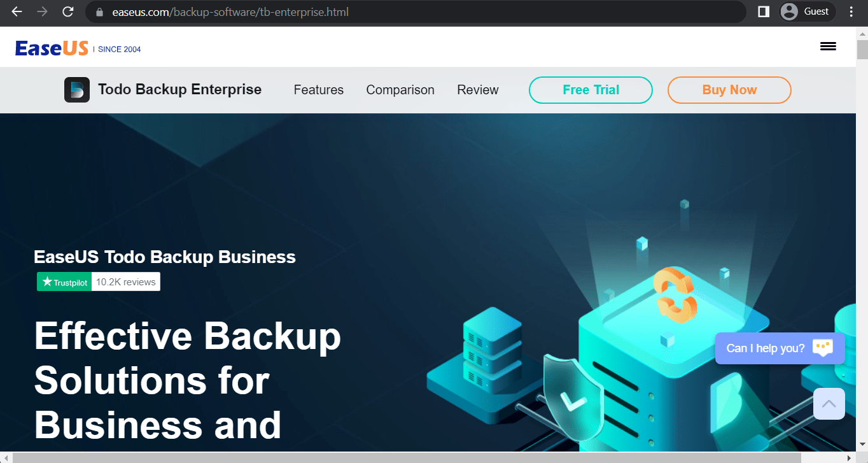Screen dimensions: 868x463
Task: Click the Todo Backup product logo icon
Action: [77, 90]
